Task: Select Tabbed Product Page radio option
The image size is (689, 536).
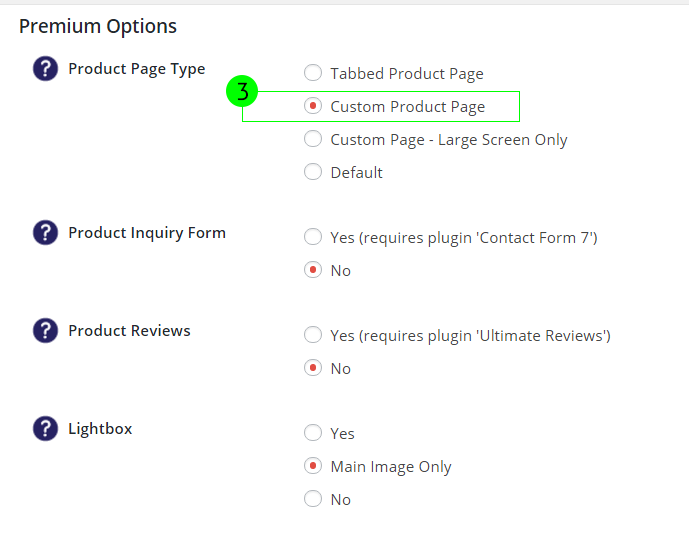Action: [x=313, y=72]
